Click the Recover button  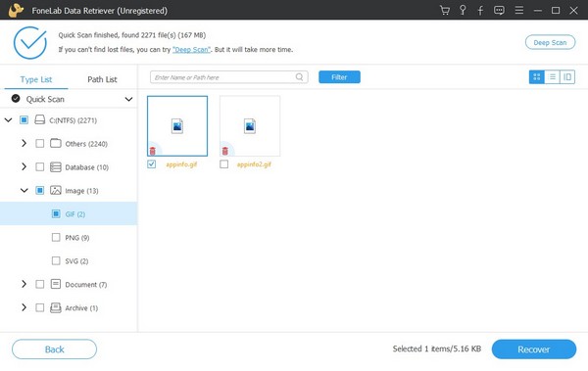pos(534,349)
